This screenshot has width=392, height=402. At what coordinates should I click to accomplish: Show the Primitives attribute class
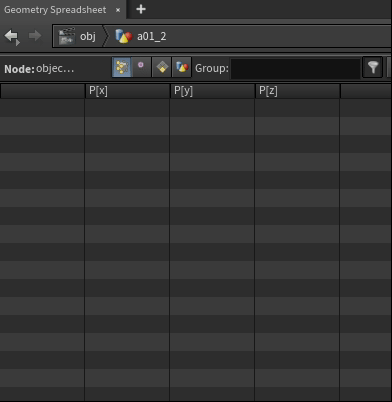click(x=162, y=67)
